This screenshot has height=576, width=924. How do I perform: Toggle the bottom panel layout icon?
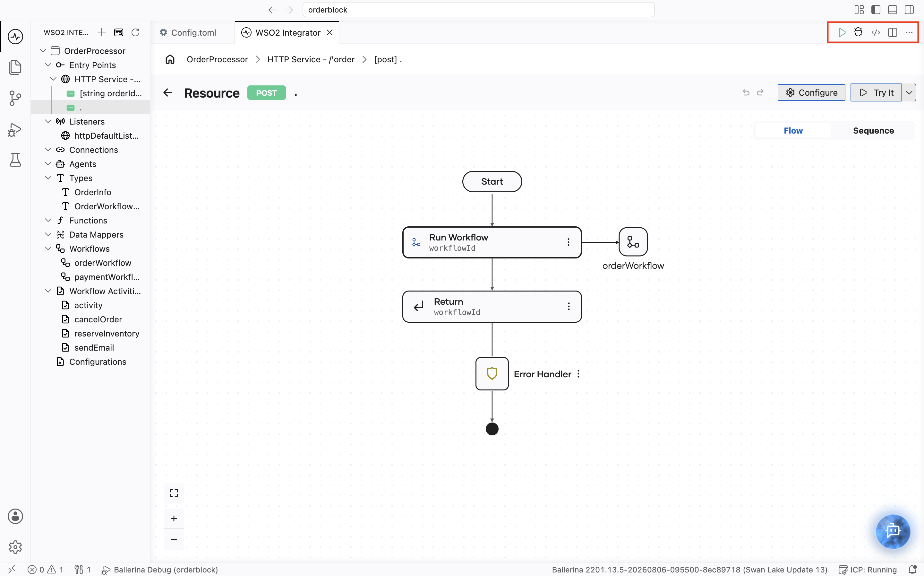[x=893, y=10]
